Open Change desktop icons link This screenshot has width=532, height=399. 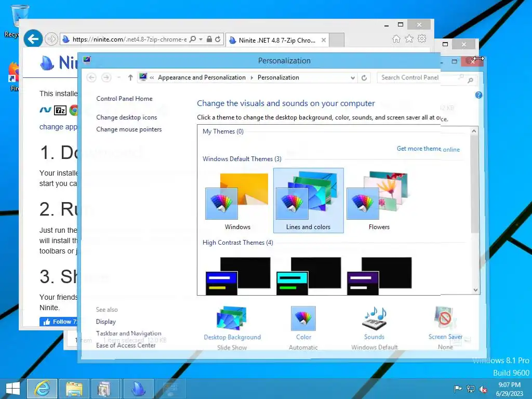[x=127, y=117]
